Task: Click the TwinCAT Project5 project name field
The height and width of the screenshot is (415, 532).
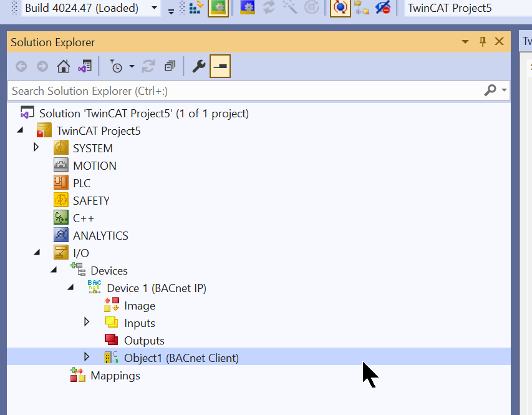Action: (468, 8)
